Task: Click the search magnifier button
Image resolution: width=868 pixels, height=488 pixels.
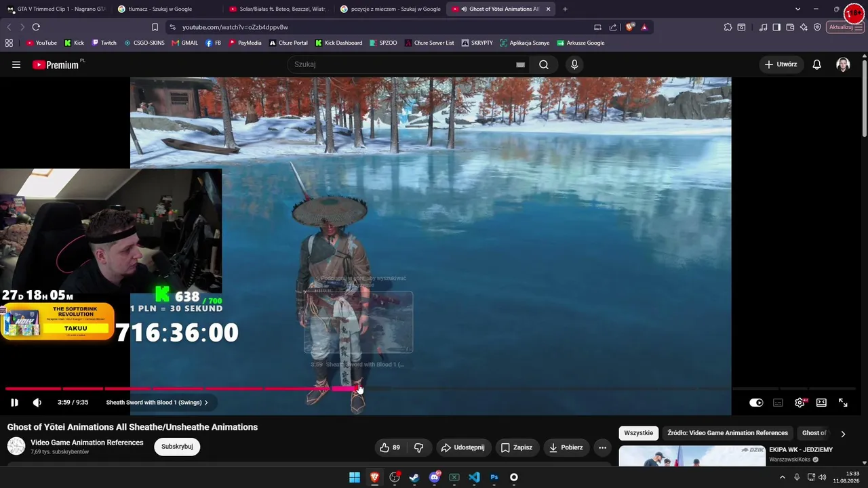Action: tap(544, 64)
